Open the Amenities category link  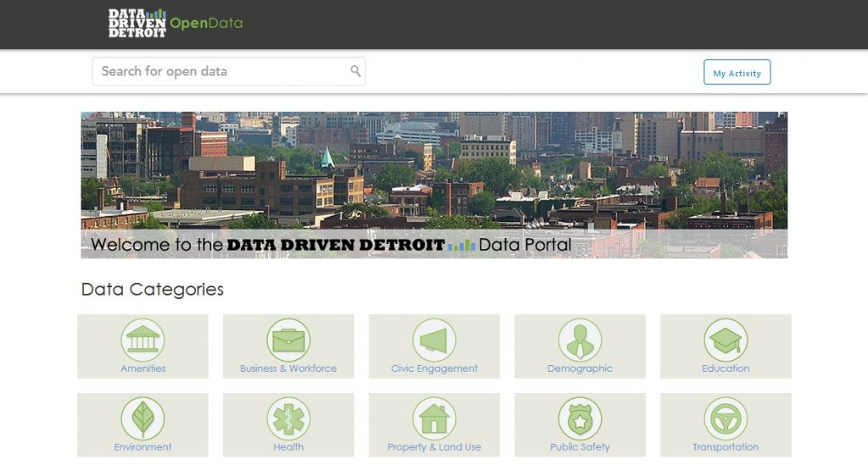tap(142, 368)
